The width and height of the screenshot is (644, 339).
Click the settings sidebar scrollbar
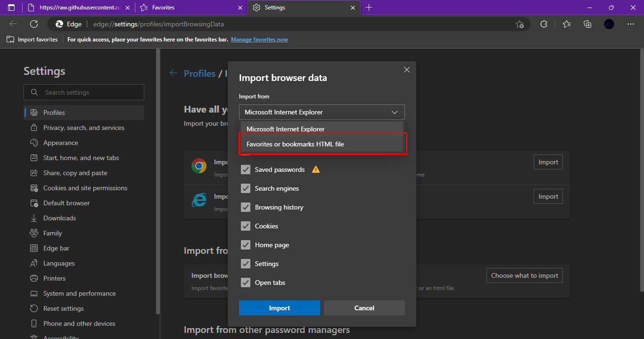pos(158,181)
